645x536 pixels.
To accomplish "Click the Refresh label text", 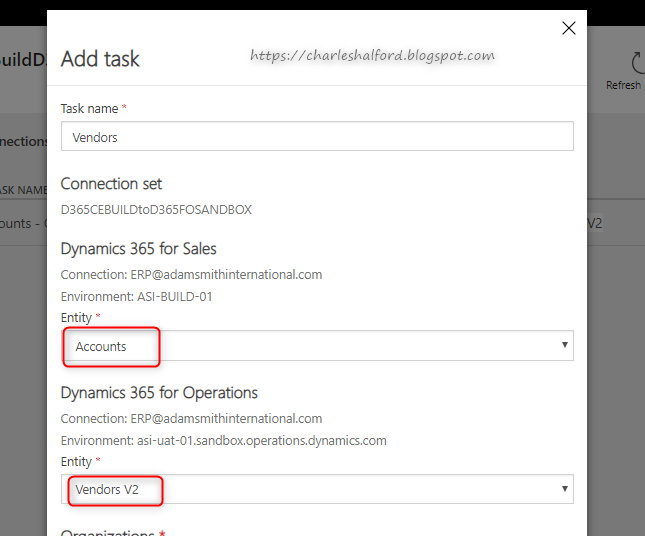I will pos(624,86).
